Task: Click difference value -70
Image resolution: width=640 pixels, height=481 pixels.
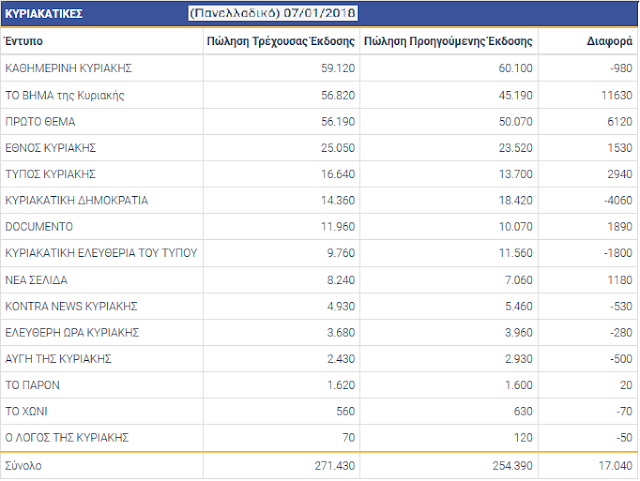Action: (x=624, y=411)
